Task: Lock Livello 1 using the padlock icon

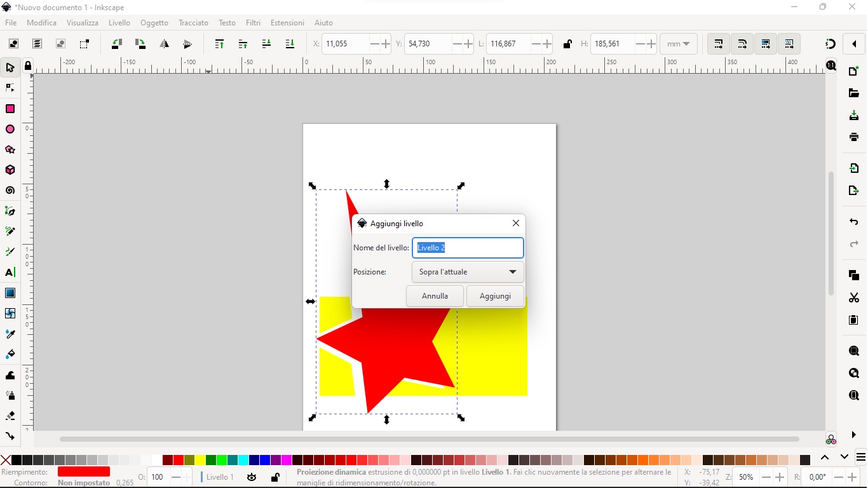Action: (x=275, y=478)
